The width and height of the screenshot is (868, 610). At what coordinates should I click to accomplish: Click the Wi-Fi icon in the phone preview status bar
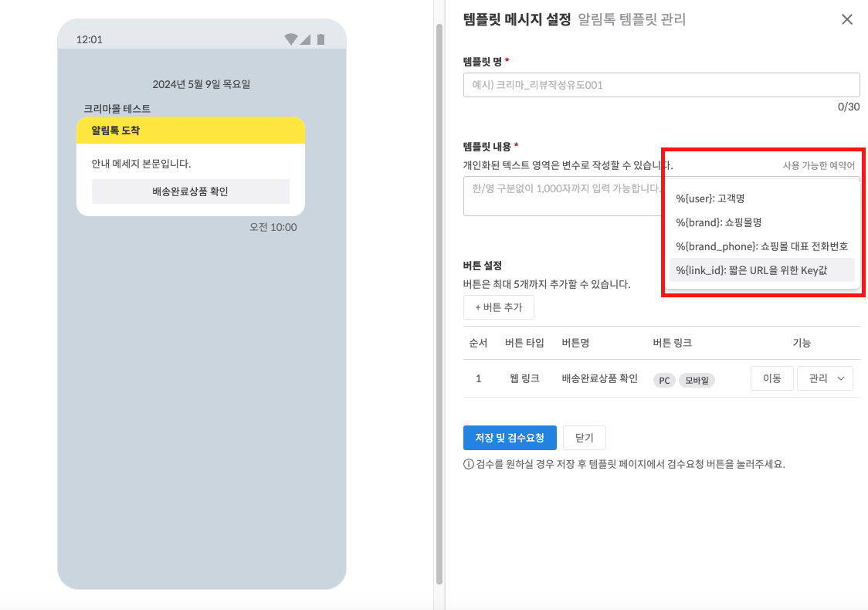pos(291,39)
